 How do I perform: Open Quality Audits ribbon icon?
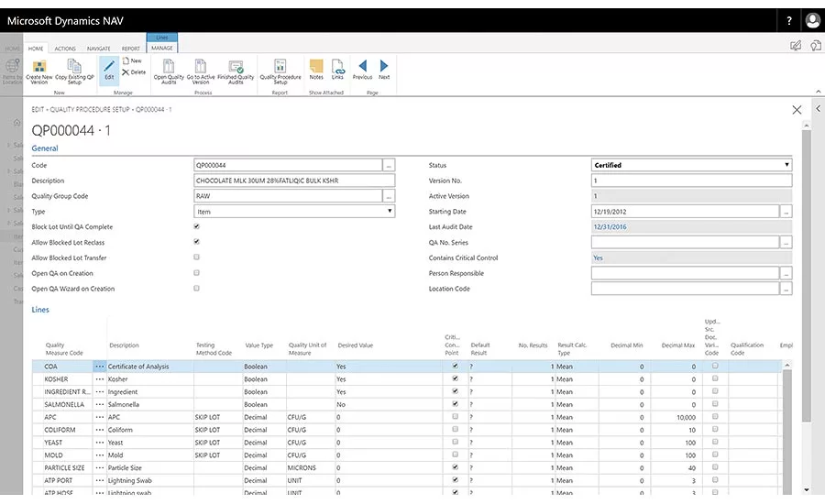click(169, 66)
